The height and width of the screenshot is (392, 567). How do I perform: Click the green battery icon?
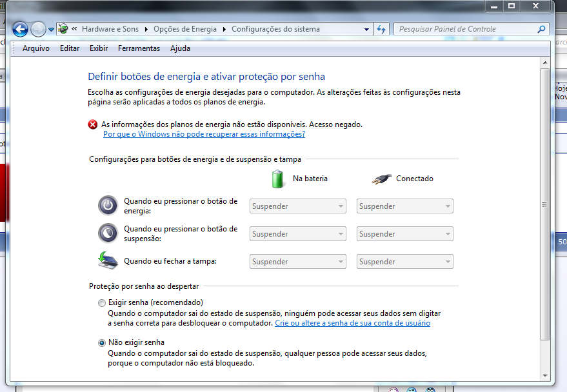coord(278,179)
